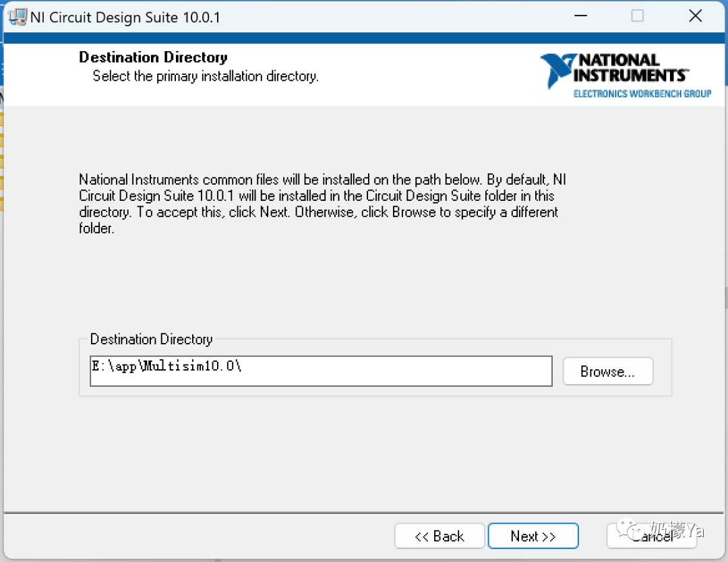728x562 pixels.
Task: Cancel the installation
Action: point(651,536)
